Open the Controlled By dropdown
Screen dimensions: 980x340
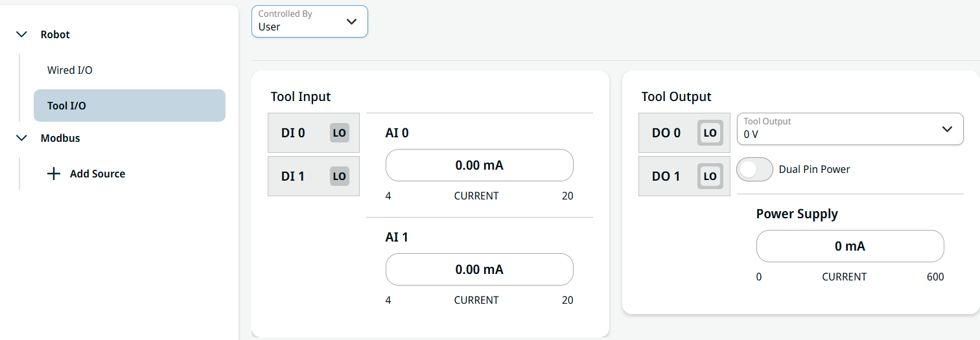[x=310, y=21]
